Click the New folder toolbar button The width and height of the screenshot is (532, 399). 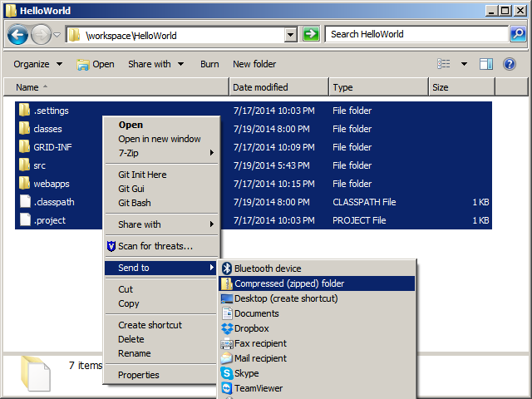(x=254, y=64)
